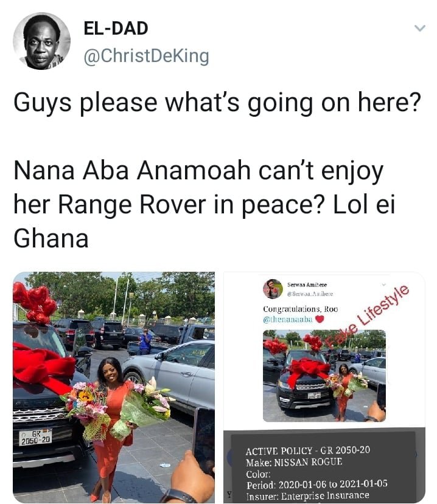
Task: Open left photo of woman holding flowers
Action: [x=114, y=387]
